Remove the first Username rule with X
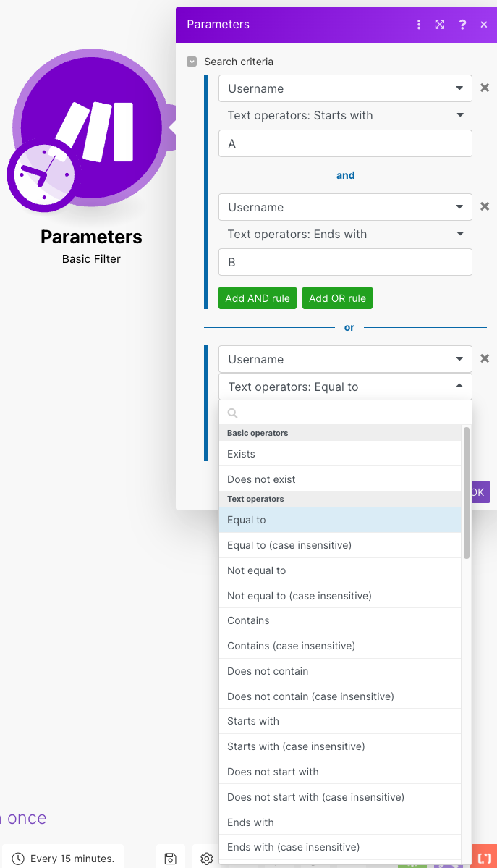The image size is (497, 868). pos(484,88)
